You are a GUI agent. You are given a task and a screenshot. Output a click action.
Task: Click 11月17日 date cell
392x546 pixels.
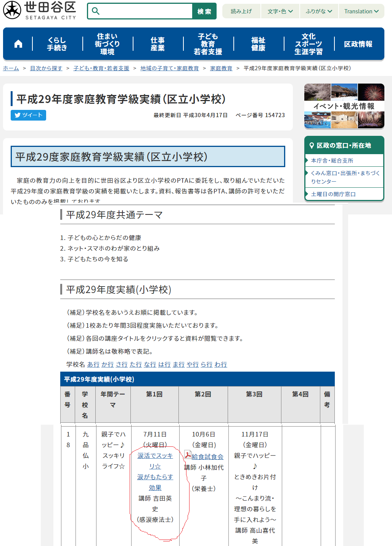[x=255, y=435]
